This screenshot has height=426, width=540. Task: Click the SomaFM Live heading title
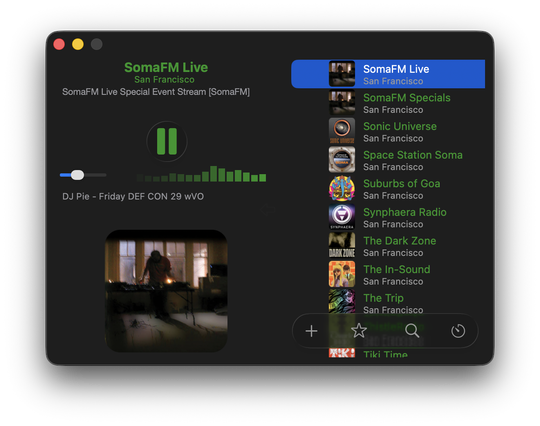(x=166, y=67)
